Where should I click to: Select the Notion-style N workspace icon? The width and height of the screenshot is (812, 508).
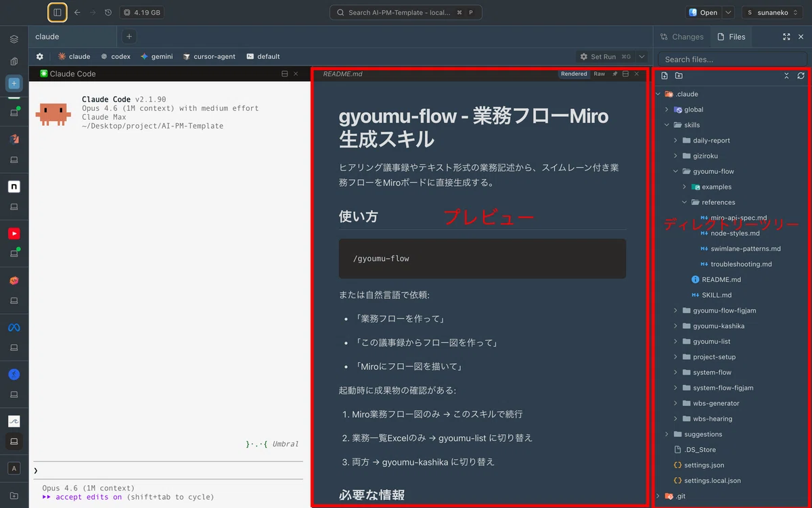click(x=14, y=187)
